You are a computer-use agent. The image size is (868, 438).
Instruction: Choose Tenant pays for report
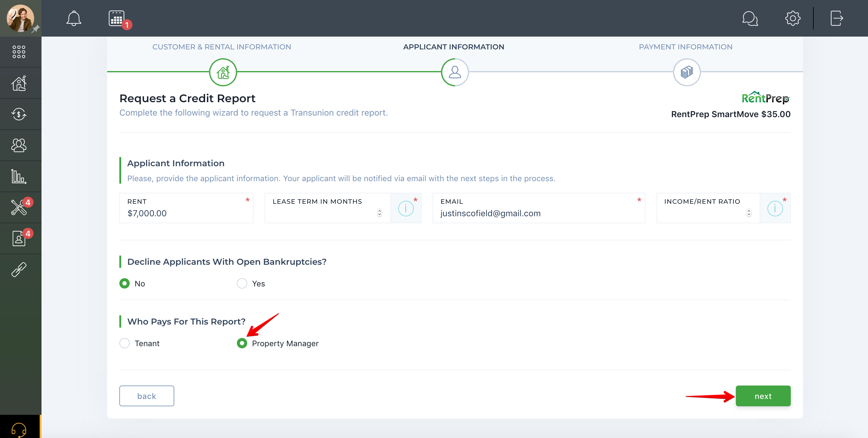click(x=124, y=343)
